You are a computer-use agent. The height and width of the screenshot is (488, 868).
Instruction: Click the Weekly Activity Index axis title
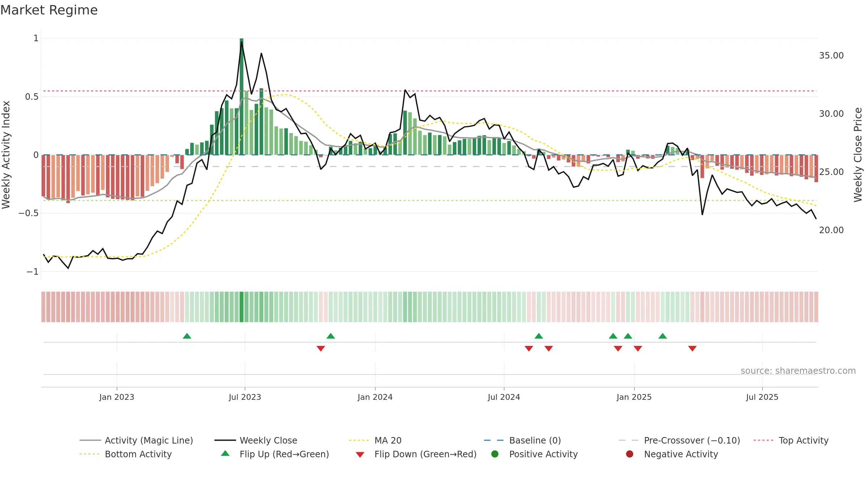(6, 155)
